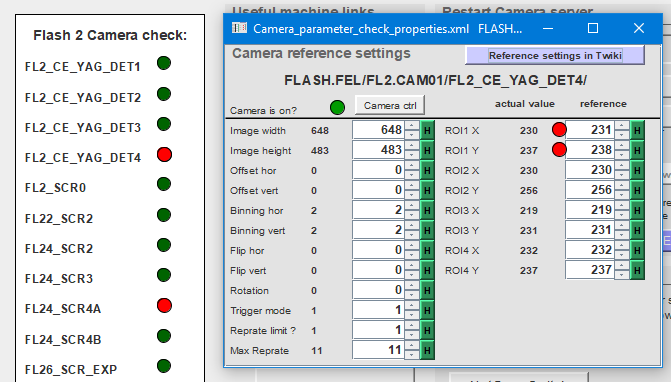Increase Trigger mode with spinner up arrow

[412, 306]
